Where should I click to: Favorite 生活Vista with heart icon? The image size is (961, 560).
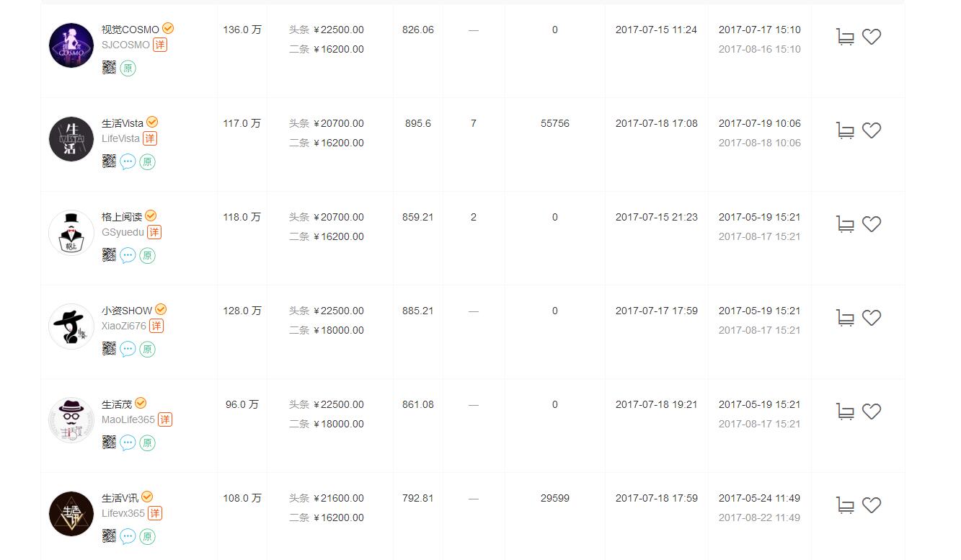click(872, 130)
